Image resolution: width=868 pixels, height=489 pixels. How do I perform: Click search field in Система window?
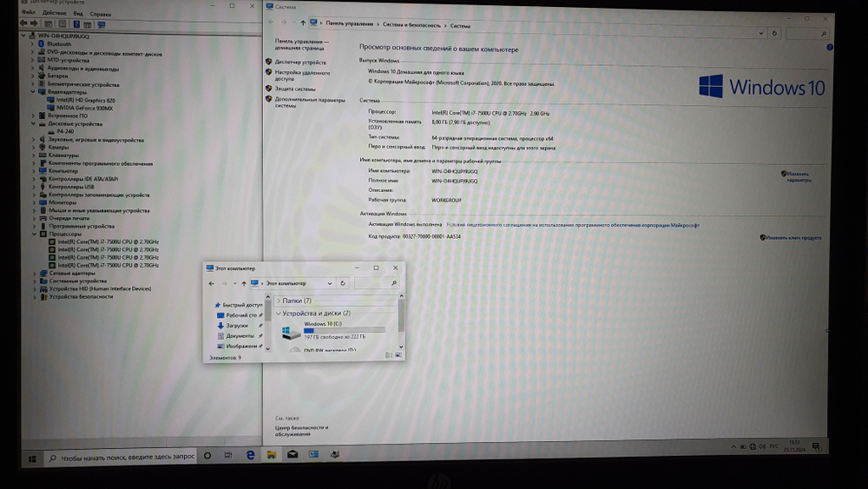pyautogui.click(x=808, y=34)
